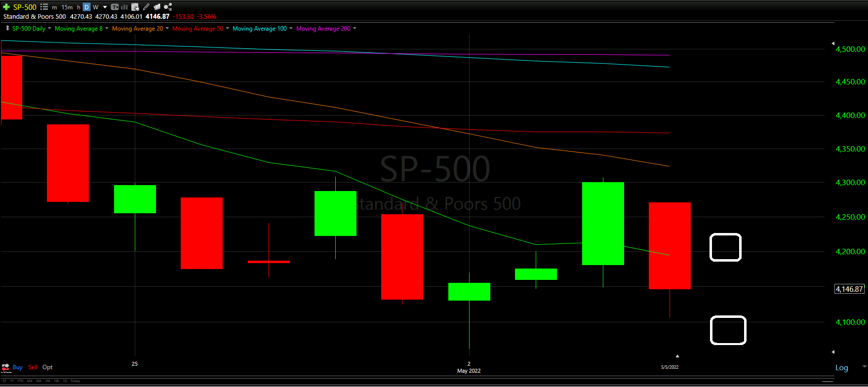
Task: Click the Moving Average 8 legend label
Action: (79, 29)
